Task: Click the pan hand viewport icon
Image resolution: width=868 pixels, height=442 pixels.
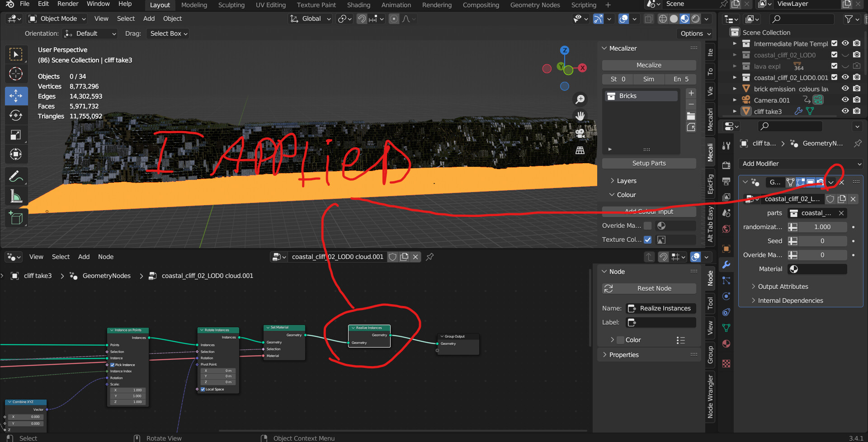Action: [580, 116]
